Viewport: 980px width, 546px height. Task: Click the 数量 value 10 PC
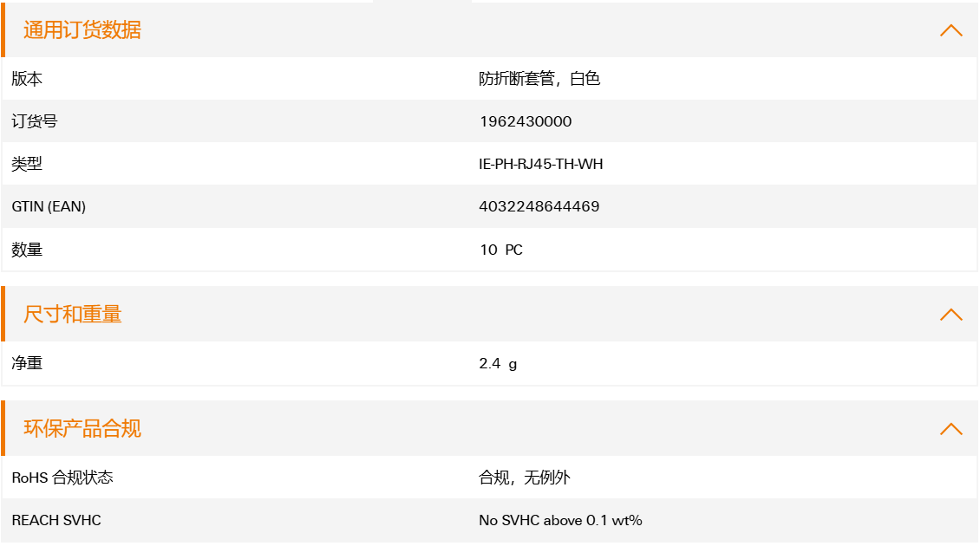(x=500, y=250)
